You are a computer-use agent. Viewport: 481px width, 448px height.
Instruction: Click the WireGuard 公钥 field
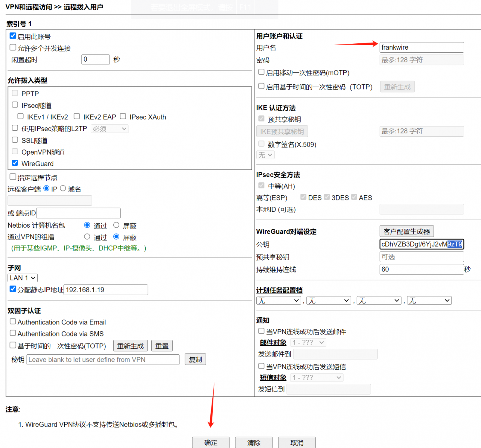[422, 244]
